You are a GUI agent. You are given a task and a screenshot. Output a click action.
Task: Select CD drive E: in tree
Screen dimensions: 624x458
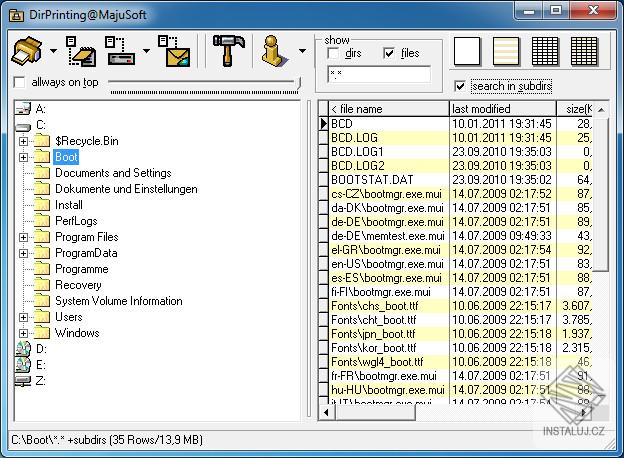[41, 365]
